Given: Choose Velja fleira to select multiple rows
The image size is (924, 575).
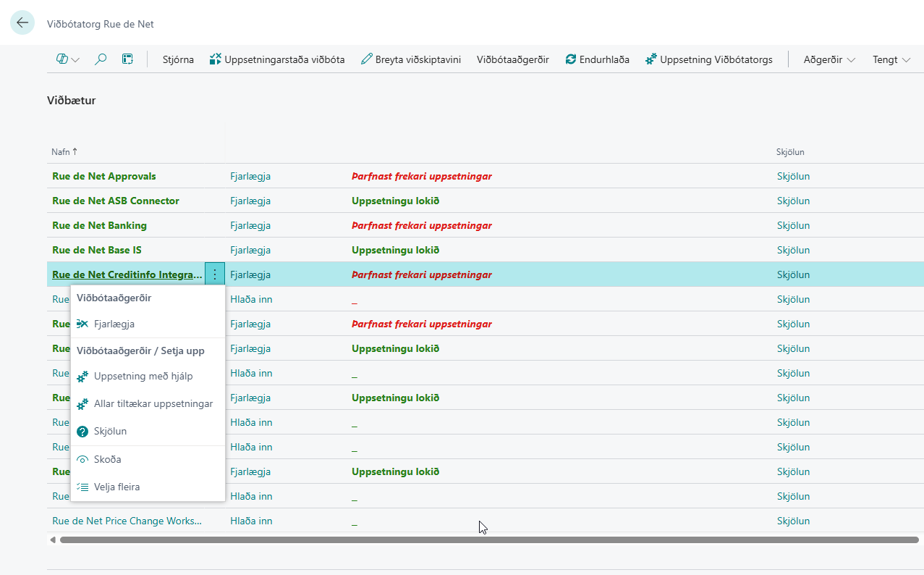Looking at the screenshot, I should (x=116, y=487).
